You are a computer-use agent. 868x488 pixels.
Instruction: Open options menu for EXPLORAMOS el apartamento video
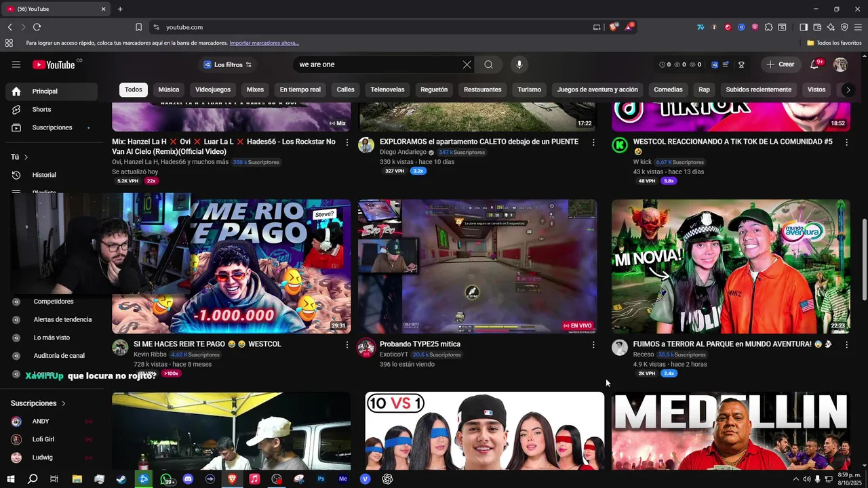point(593,142)
